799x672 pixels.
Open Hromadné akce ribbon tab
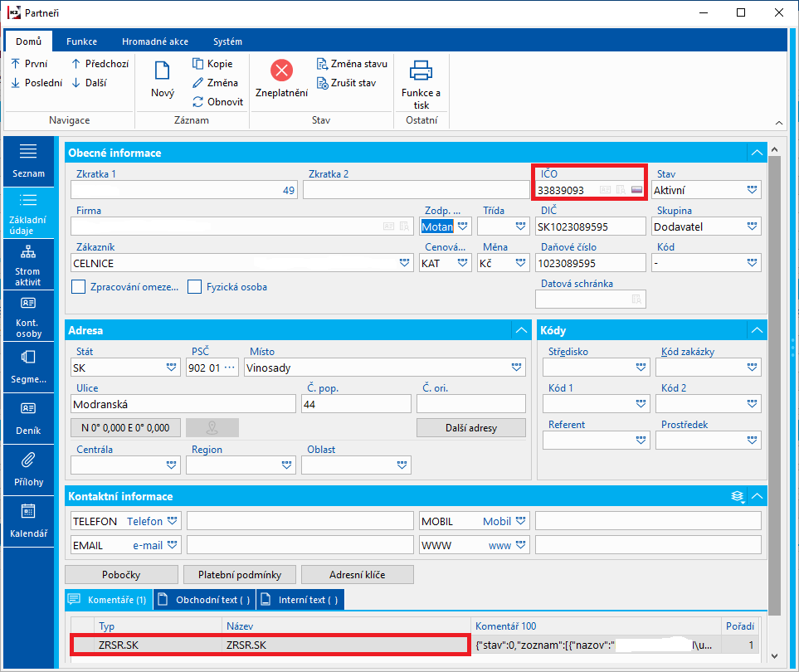pyautogui.click(x=155, y=41)
